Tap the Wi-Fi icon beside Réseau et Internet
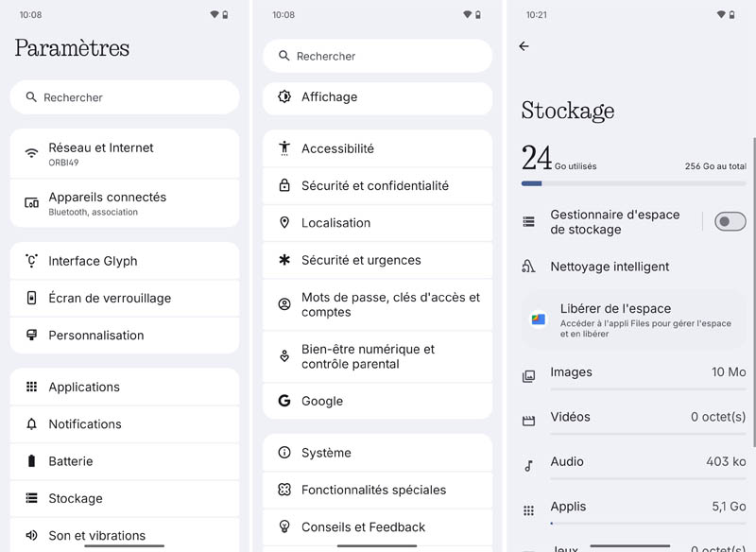This screenshot has width=756, height=552. [x=31, y=153]
